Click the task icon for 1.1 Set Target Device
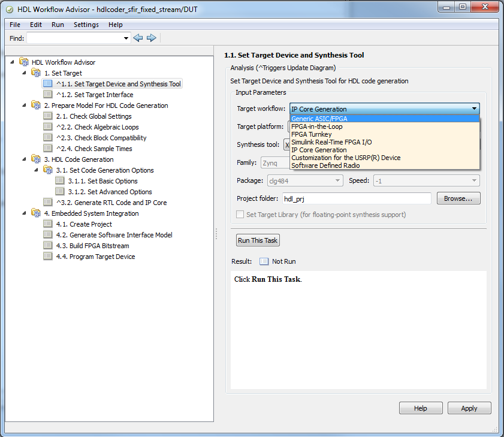 pos(47,83)
